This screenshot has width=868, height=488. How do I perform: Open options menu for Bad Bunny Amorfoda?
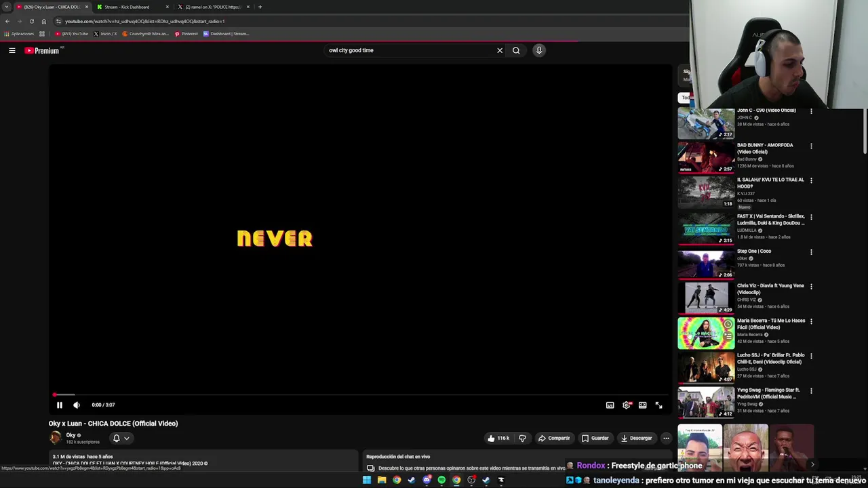coord(811,146)
